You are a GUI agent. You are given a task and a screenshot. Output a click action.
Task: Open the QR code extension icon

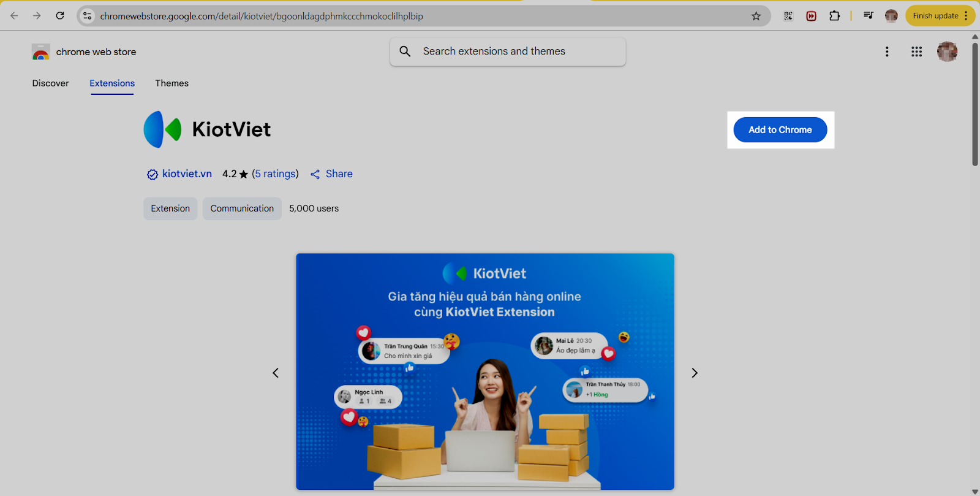pos(788,16)
